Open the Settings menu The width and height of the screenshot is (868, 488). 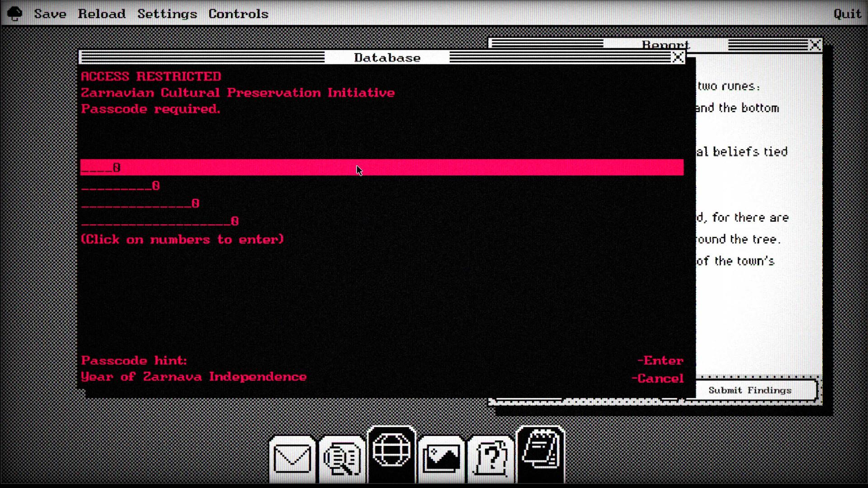(x=167, y=14)
